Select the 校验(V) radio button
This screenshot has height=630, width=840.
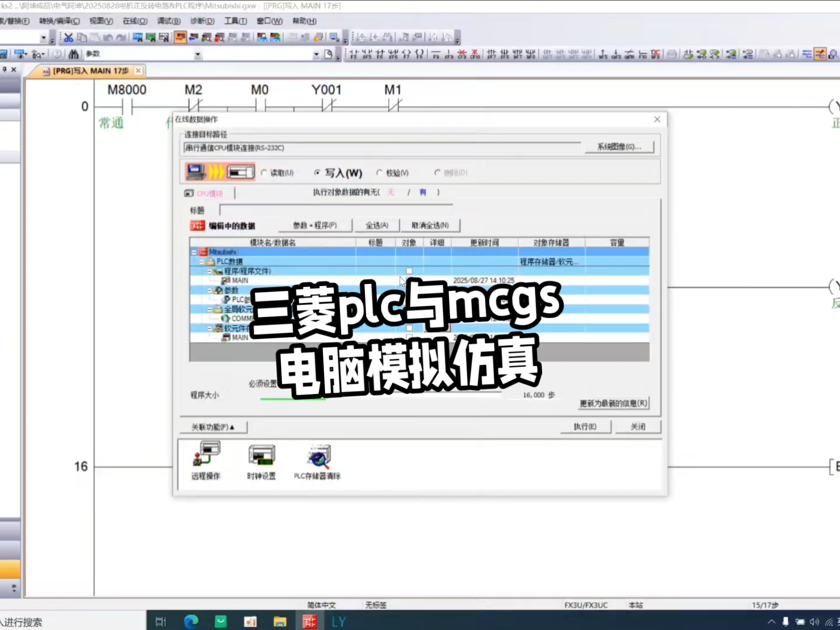coord(379,173)
